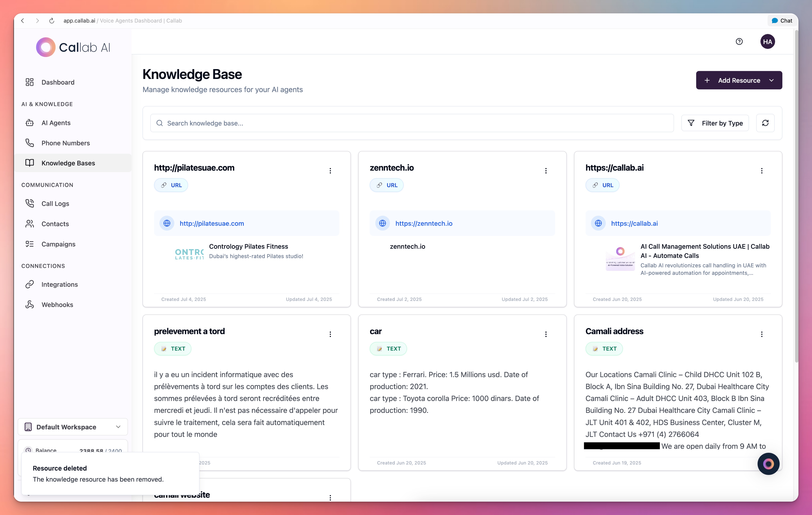Go to AI Agents in sidebar
812x515 pixels.
point(56,123)
